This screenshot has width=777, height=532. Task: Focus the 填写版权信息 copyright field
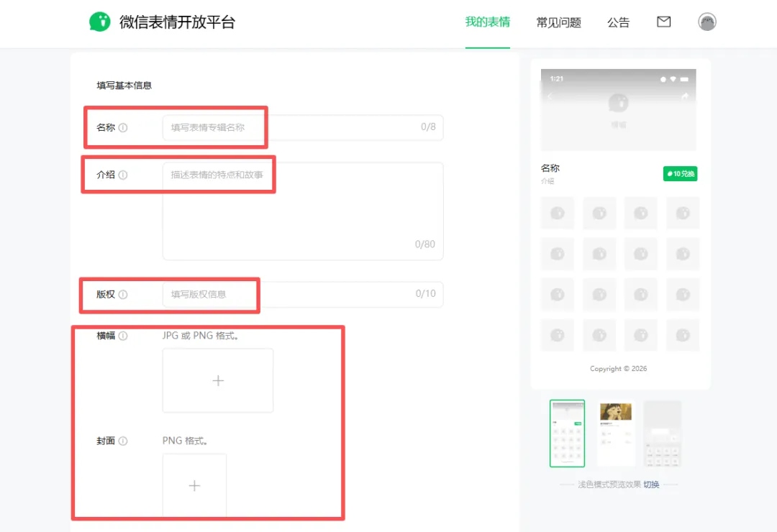click(x=303, y=294)
